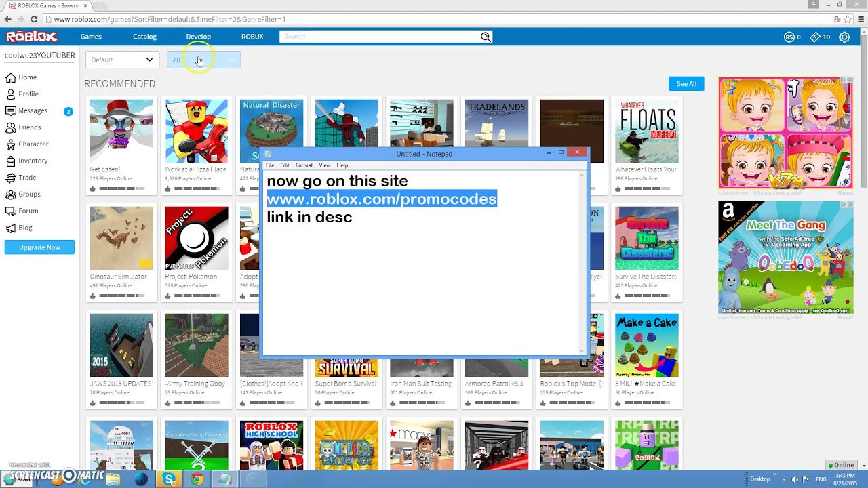Click the 'now go on this site' line
Screen dimensions: 868x488
(337, 181)
